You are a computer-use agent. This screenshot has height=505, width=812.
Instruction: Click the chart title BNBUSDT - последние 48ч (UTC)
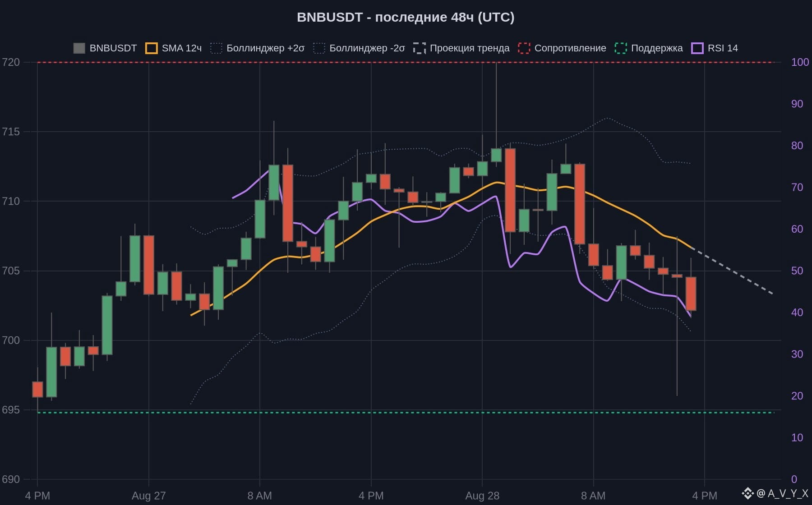(406, 17)
